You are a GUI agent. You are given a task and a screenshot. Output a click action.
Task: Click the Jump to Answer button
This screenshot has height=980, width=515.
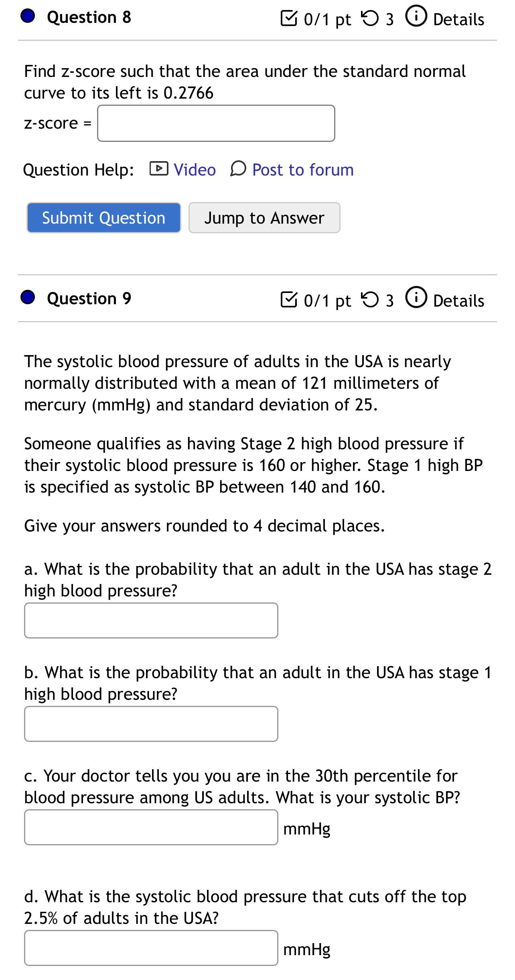click(x=264, y=218)
